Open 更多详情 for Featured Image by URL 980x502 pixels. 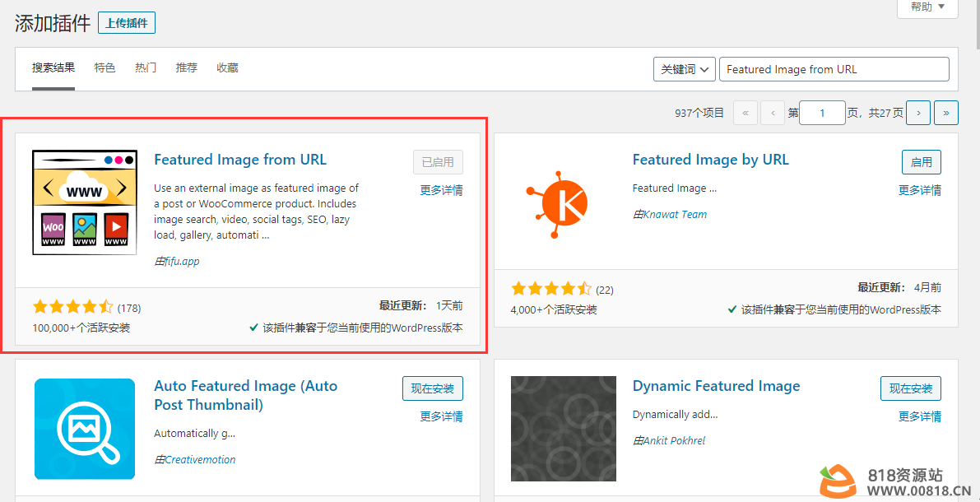(920, 190)
